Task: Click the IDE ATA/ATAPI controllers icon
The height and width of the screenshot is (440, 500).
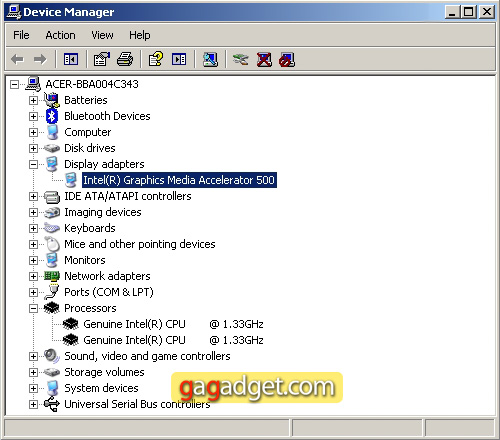Action: 52,197
